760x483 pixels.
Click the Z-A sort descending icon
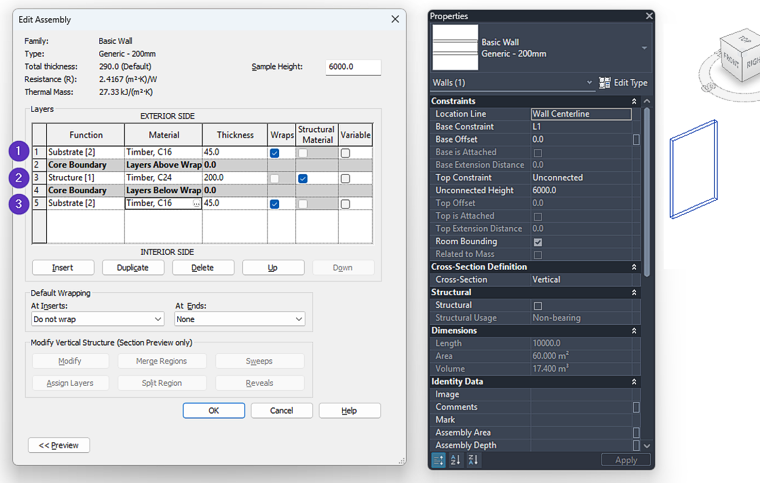tap(473, 459)
